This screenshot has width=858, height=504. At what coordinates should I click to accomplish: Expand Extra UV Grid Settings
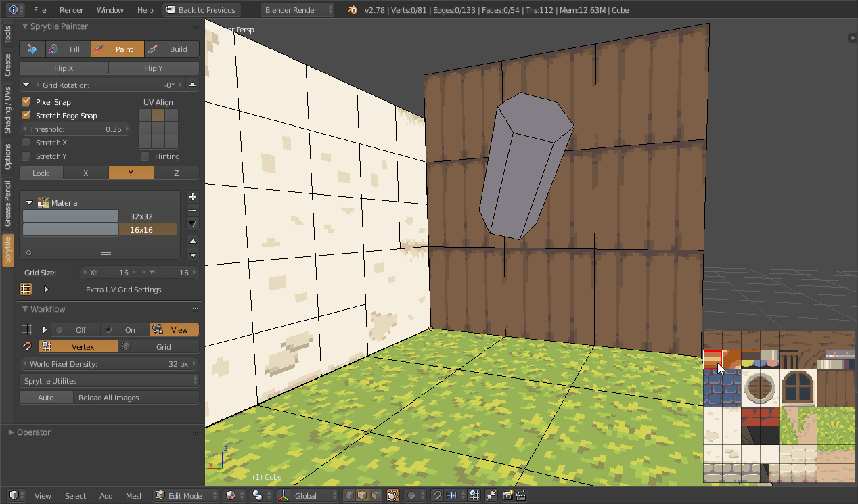(x=46, y=290)
